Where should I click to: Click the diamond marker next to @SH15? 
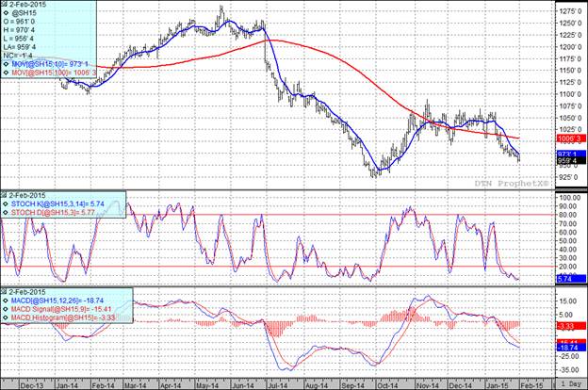7,13
